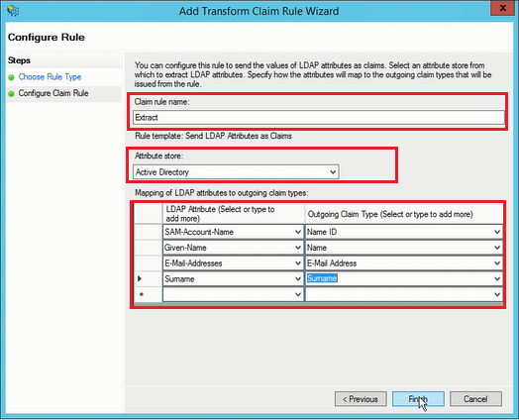Click the Previous button
This screenshot has height=420, width=519.
(x=361, y=399)
